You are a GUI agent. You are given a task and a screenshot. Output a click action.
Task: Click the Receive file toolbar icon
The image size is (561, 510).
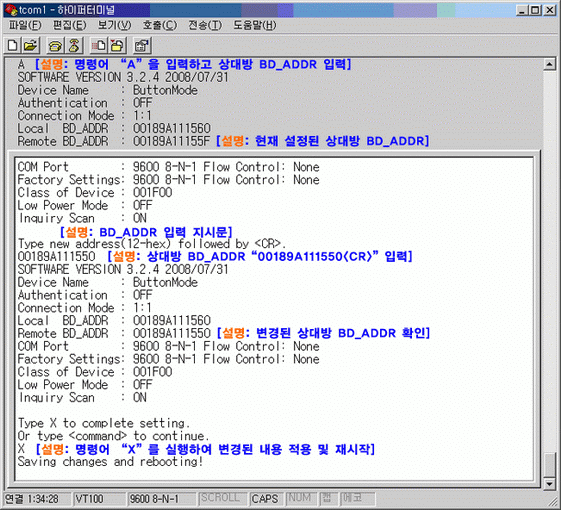pyautogui.click(x=117, y=45)
